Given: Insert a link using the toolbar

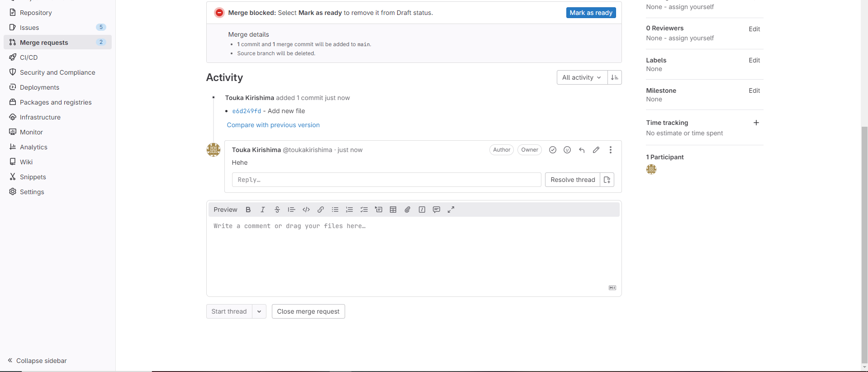Looking at the screenshot, I should click(321, 210).
